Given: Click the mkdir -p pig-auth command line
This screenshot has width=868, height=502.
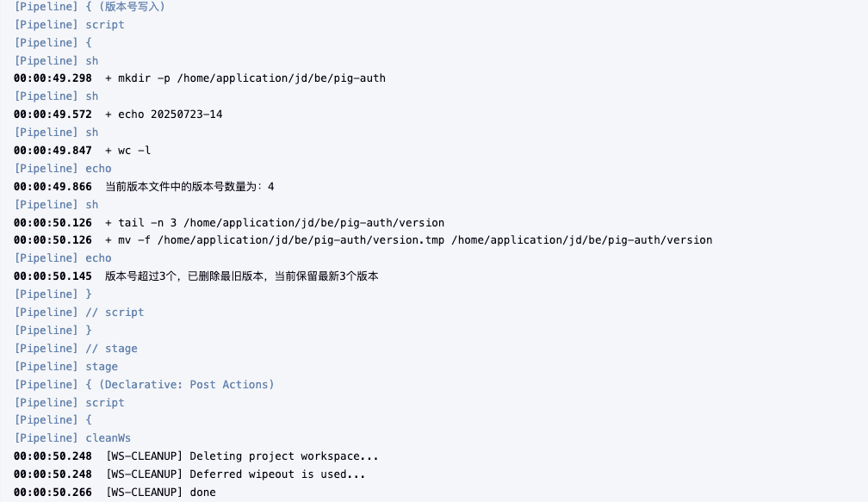Looking at the screenshot, I should (245, 78).
